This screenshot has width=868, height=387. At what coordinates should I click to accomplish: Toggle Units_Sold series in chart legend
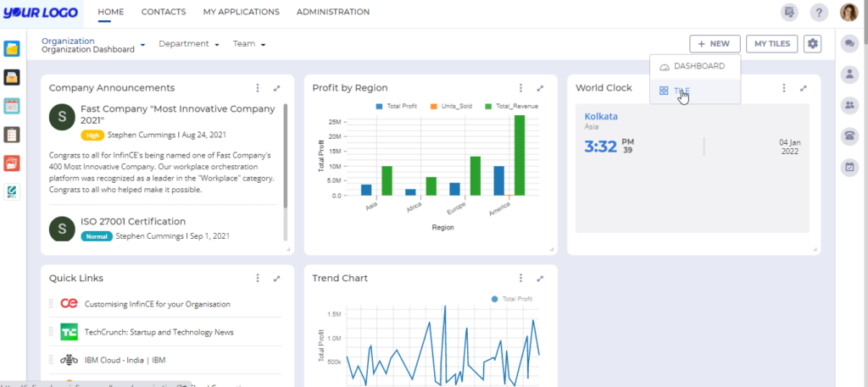click(451, 106)
